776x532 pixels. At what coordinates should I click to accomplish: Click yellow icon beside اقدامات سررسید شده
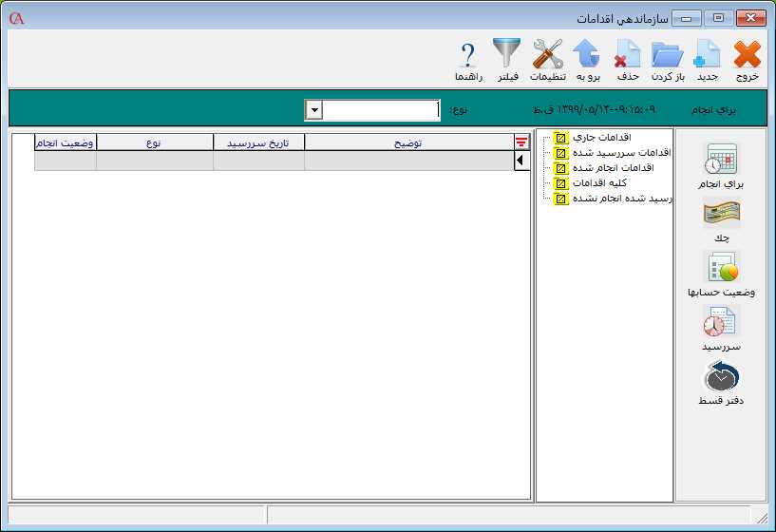[x=560, y=153]
